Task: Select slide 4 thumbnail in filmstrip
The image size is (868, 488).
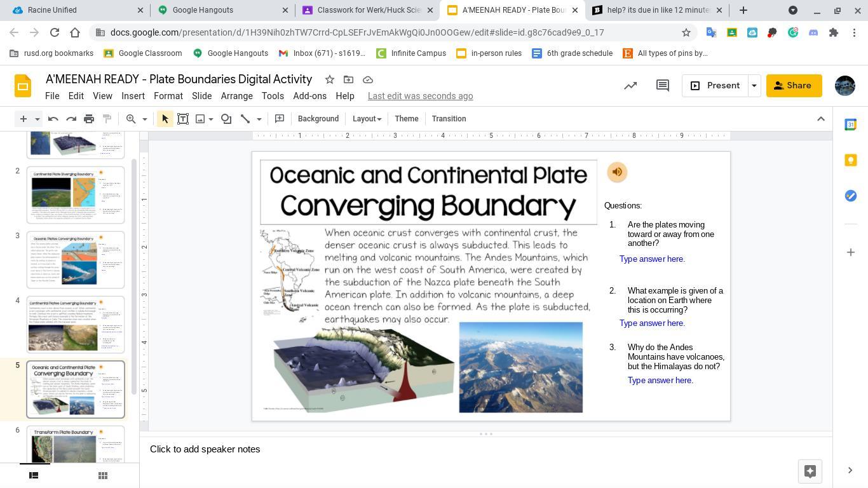Action: pyautogui.click(x=75, y=324)
